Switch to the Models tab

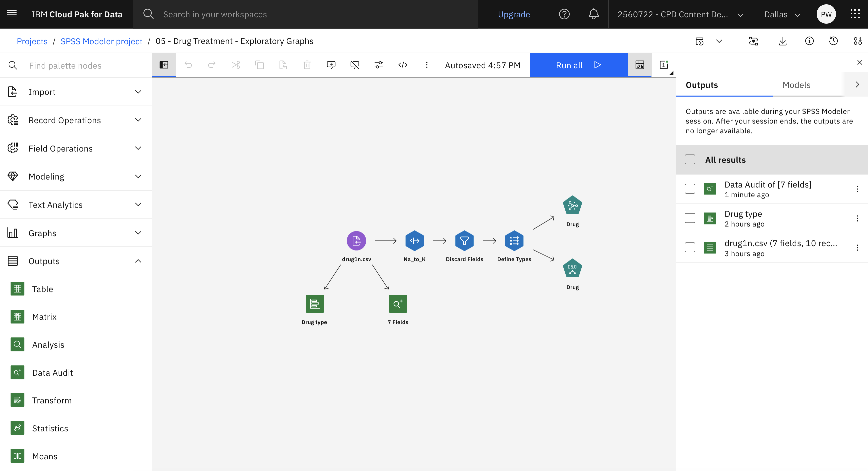click(x=796, y=85)
